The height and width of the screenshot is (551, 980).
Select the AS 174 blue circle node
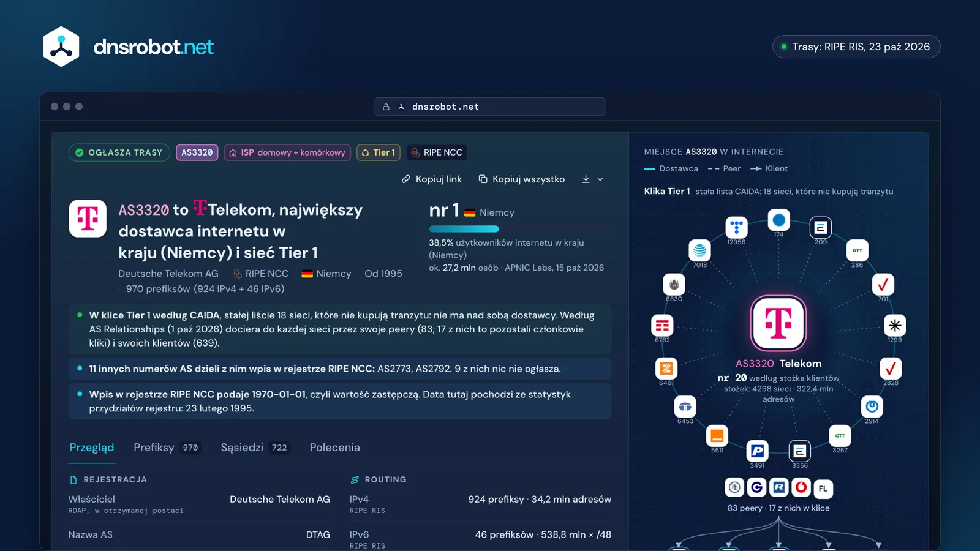(778, 220)
